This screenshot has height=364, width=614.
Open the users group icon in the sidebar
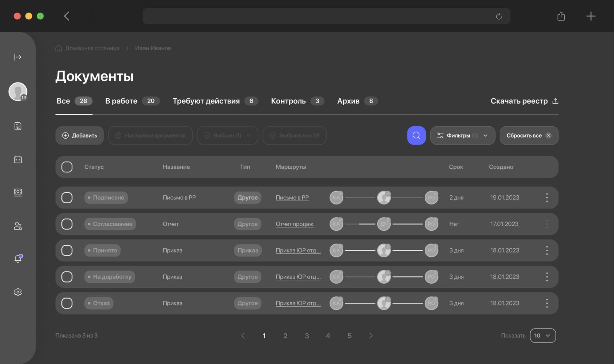(18, 226)
